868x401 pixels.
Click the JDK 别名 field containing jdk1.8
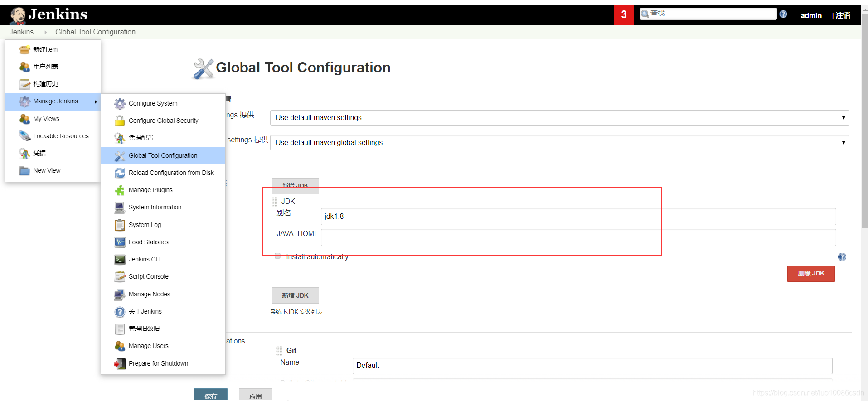(578, 217)
